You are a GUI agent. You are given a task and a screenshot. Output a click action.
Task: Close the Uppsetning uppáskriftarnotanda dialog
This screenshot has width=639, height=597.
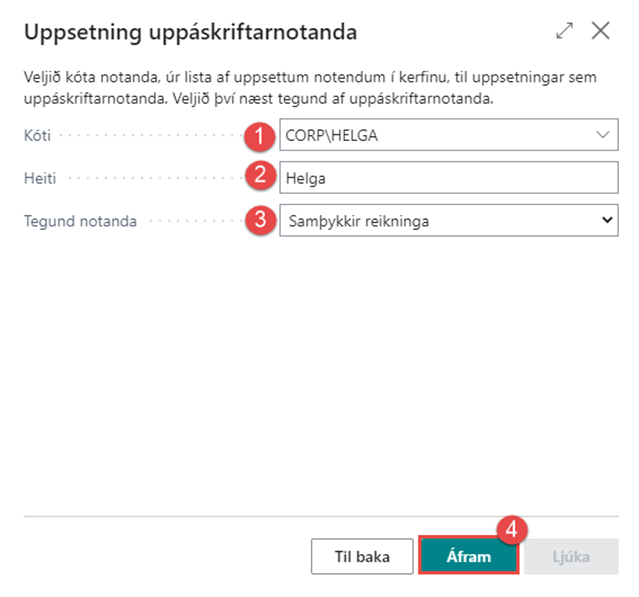[601, 31]
